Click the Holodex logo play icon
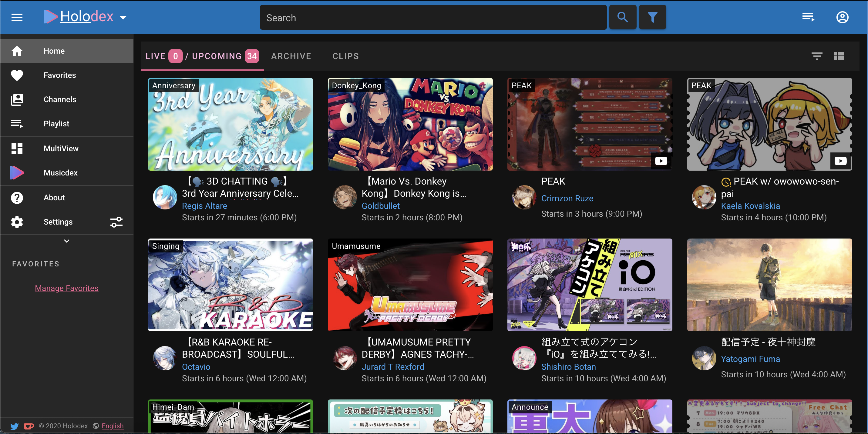 tap(50, 16)
